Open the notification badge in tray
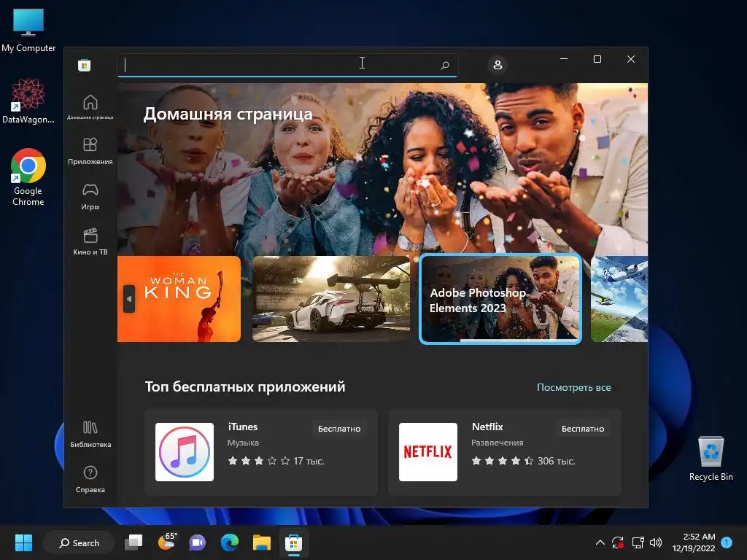747x560 pixels. (727, 542)
